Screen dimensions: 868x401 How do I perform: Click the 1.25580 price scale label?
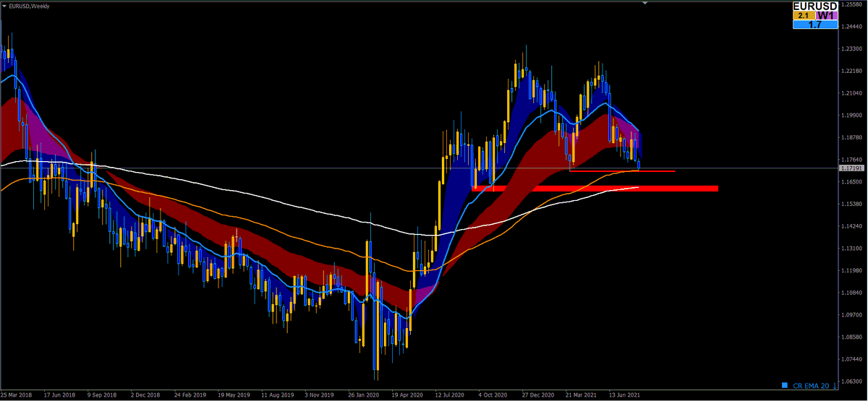[853, 5]
